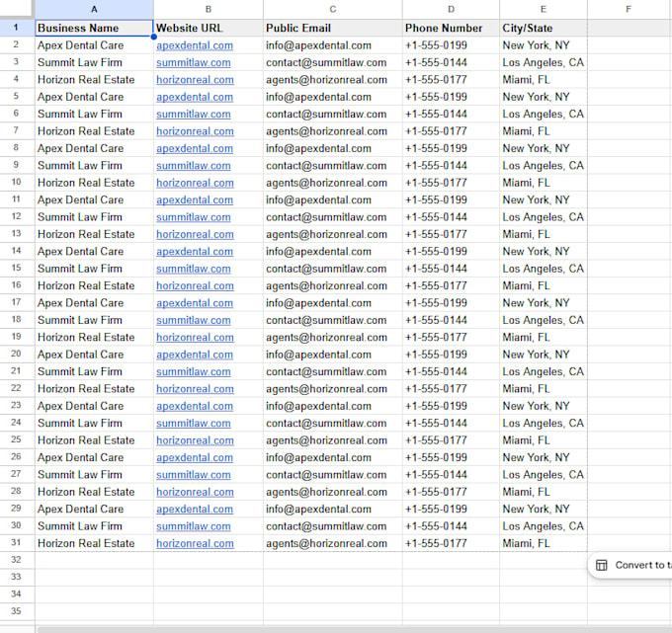672x633 pixels.
Task: Select Apex Dental Care in row 29
Action: (94, 510)
